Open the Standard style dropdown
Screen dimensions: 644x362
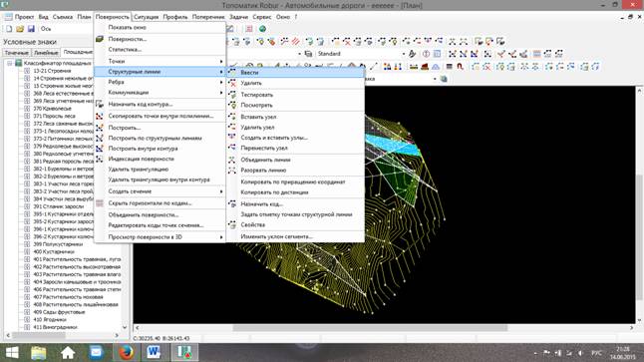(x=361, y=54)
